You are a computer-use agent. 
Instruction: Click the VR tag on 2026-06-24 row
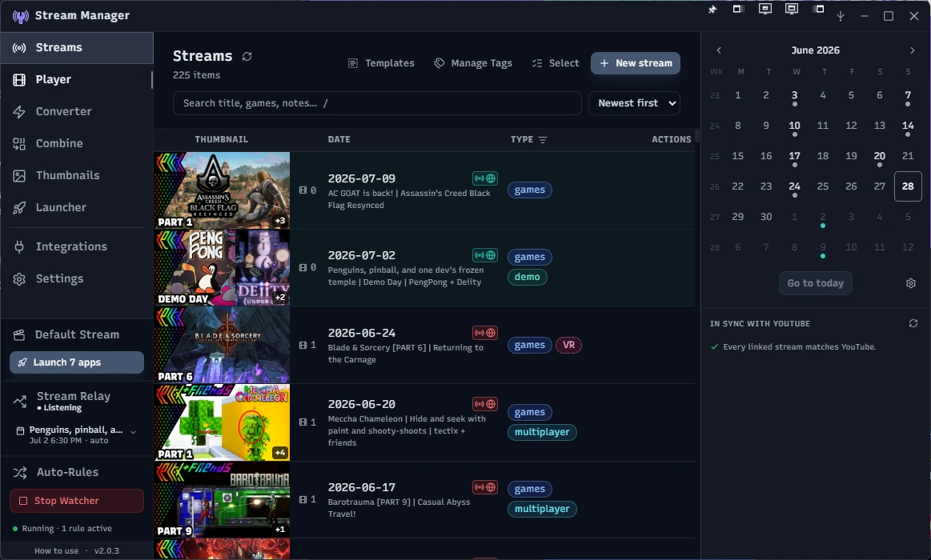pyautogui.click(x=569, y=346)
